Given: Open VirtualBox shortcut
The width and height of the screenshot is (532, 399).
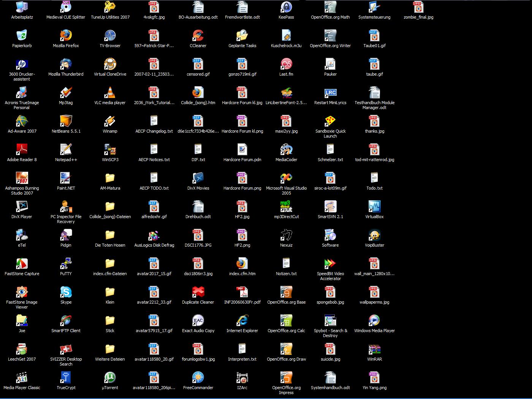Looking at the screenshot, I should (x=375, y=206).
